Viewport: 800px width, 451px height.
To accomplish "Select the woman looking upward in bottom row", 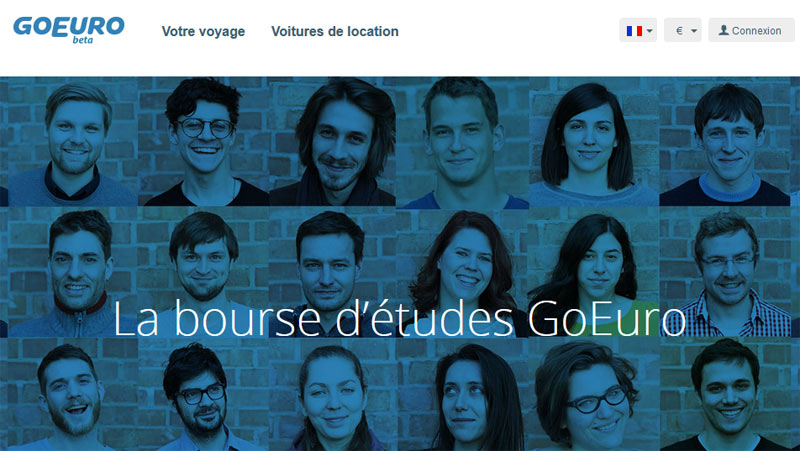I will (462, 395).
